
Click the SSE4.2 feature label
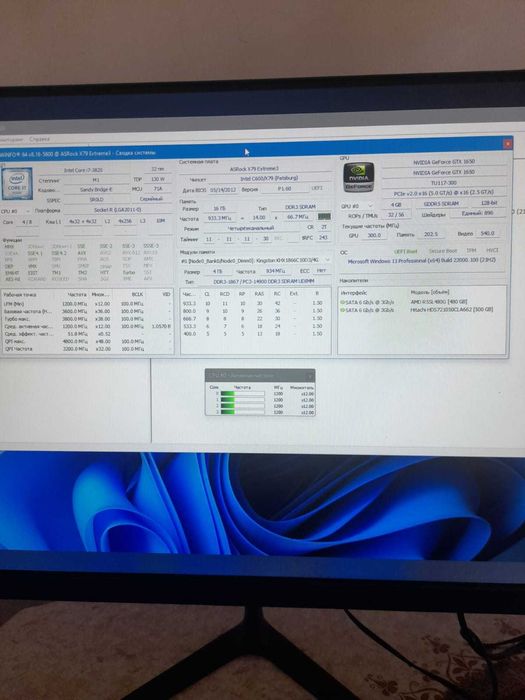(59, 253)
